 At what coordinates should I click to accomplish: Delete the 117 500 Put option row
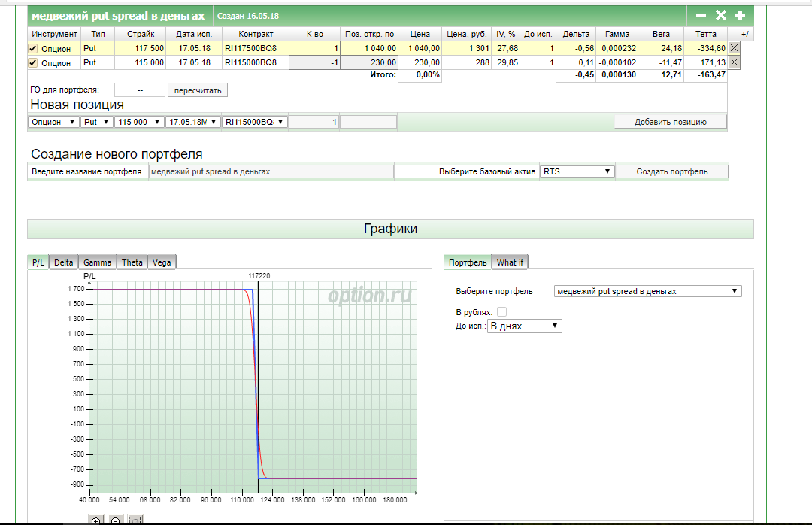pyautogui.click(x=735, y=48)
